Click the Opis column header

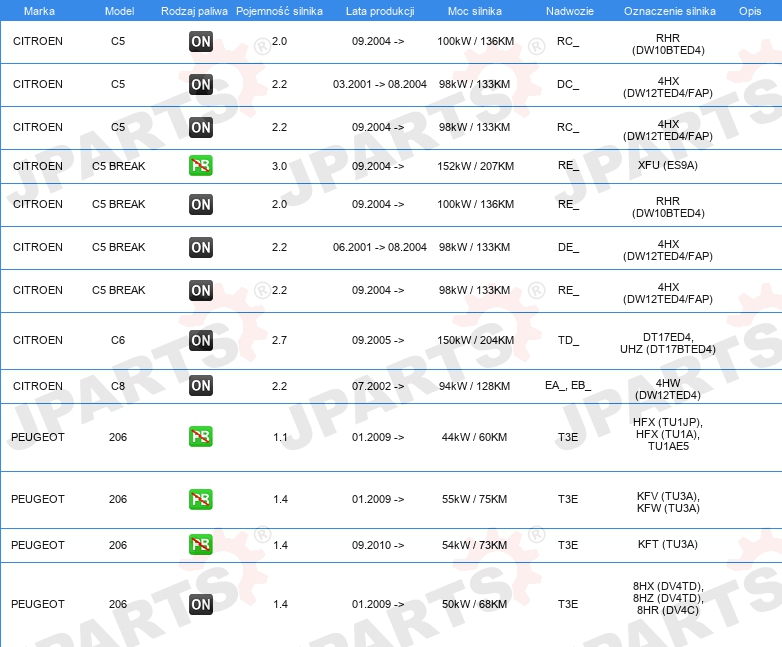pyautogui.click(x=750, y=11)
